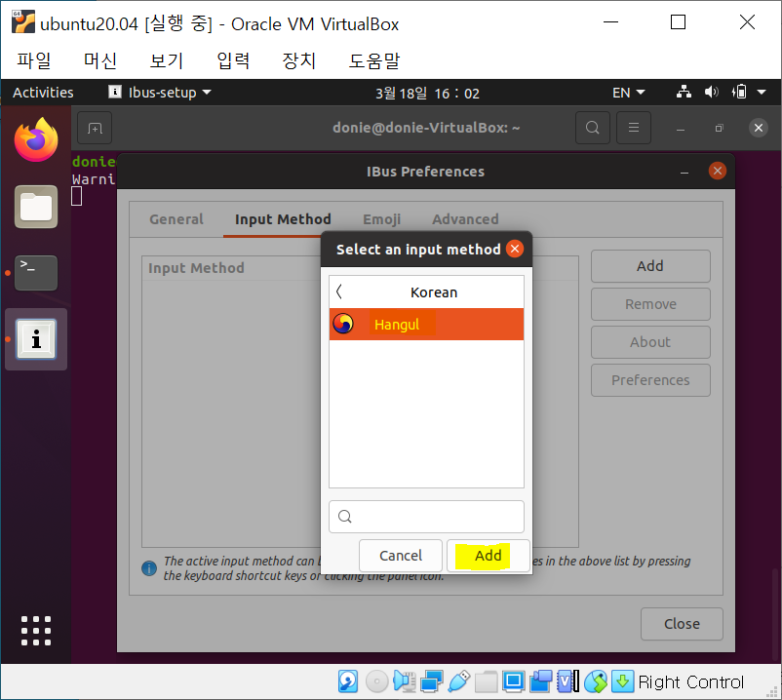The width and height of the screenshot is (782, 700).
Task: Restore the terminal window
Action: (719, 128)
